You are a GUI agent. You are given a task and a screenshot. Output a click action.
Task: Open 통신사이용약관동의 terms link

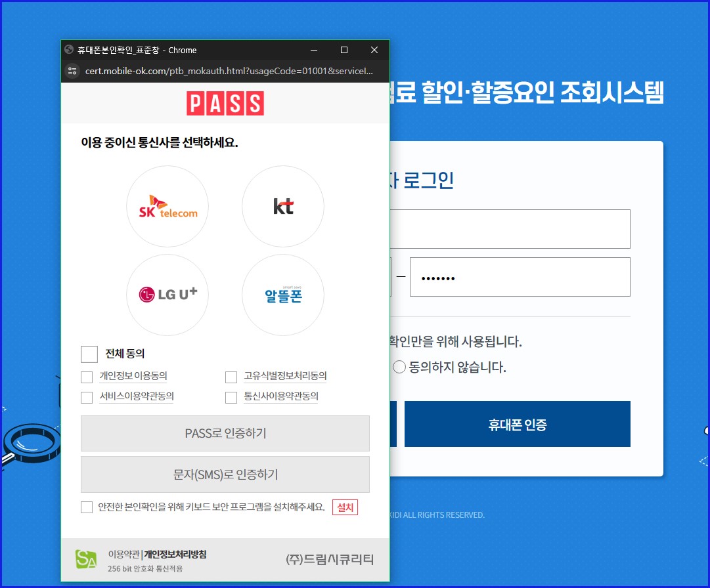pyautogui.click(x=281, y=396)
